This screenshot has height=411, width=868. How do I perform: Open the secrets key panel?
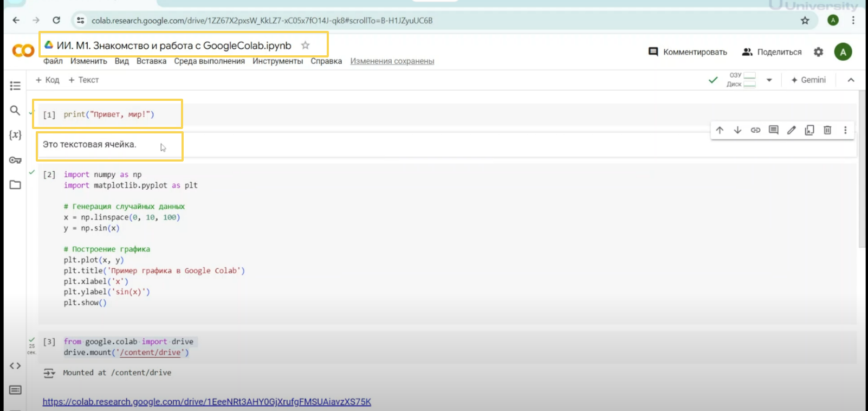[x=15, y=160]
